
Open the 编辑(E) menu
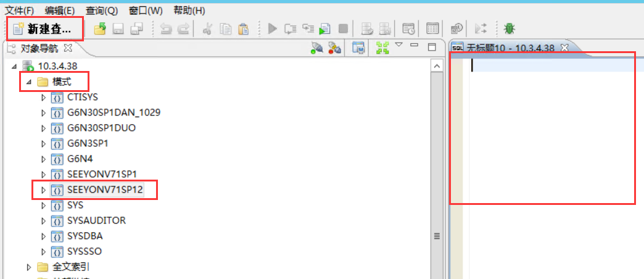60,10
